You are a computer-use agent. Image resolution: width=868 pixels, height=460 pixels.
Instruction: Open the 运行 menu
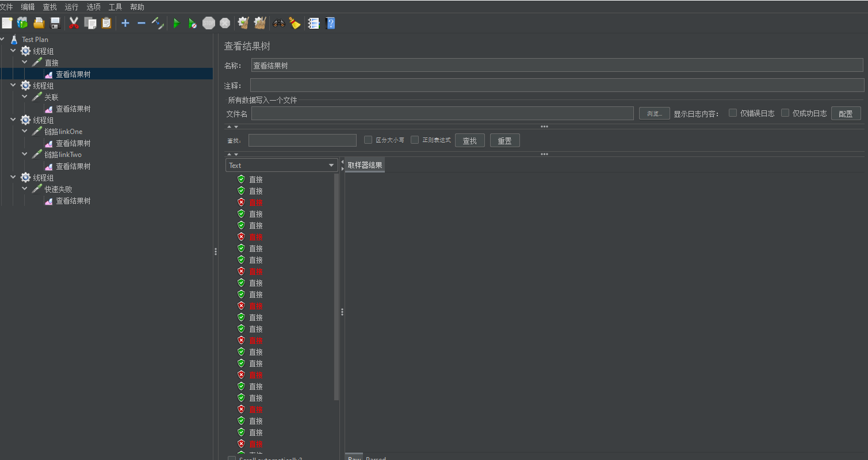[71, 7]
